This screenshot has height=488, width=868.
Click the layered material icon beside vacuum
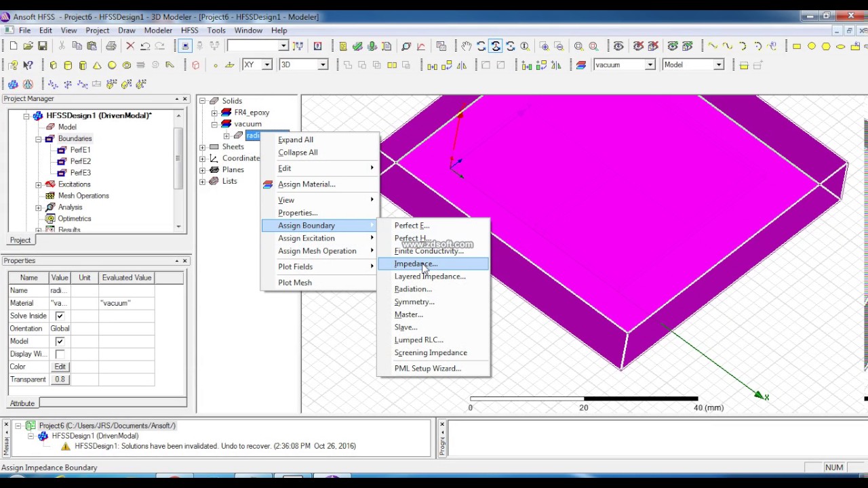pyautogui.click(x=581, y=65)
